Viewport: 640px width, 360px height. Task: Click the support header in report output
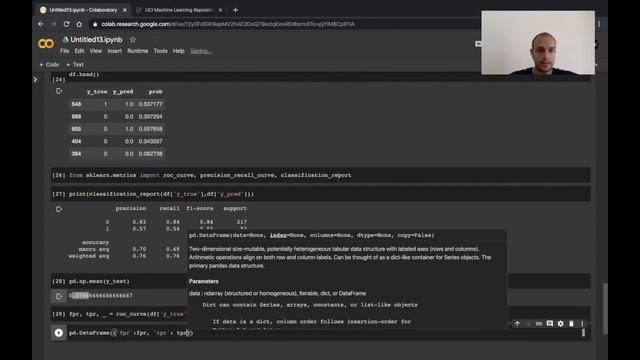tap(235, 208)
